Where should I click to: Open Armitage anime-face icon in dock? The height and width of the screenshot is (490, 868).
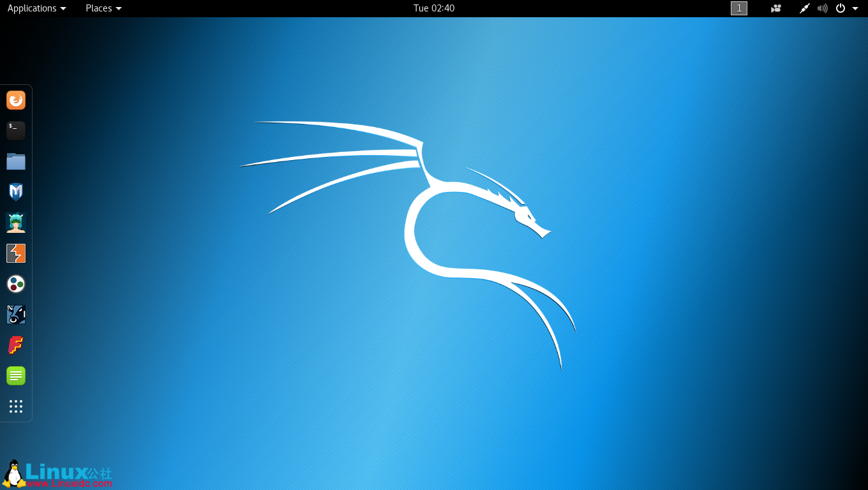[x=16, y=223]
